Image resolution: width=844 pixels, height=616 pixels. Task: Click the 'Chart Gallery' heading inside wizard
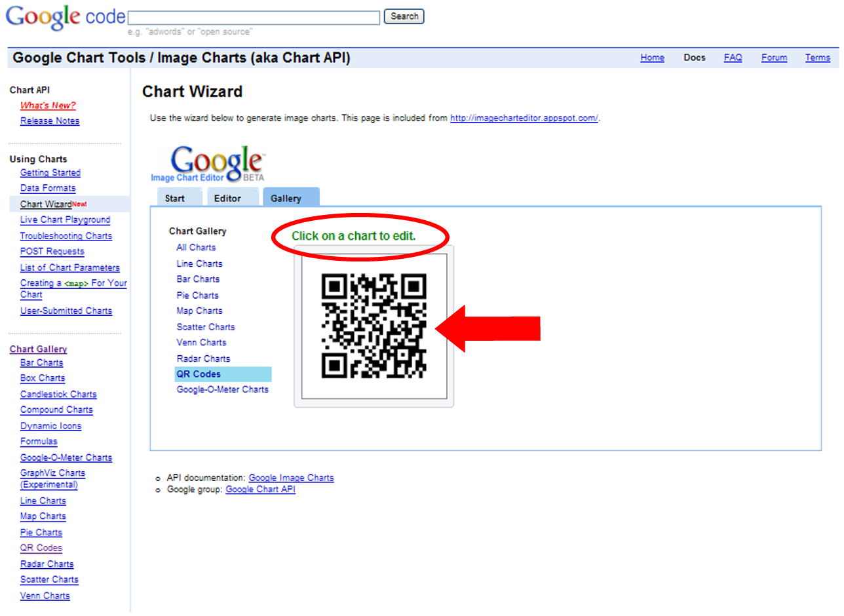pyautogui.click(x=197, y=231)
